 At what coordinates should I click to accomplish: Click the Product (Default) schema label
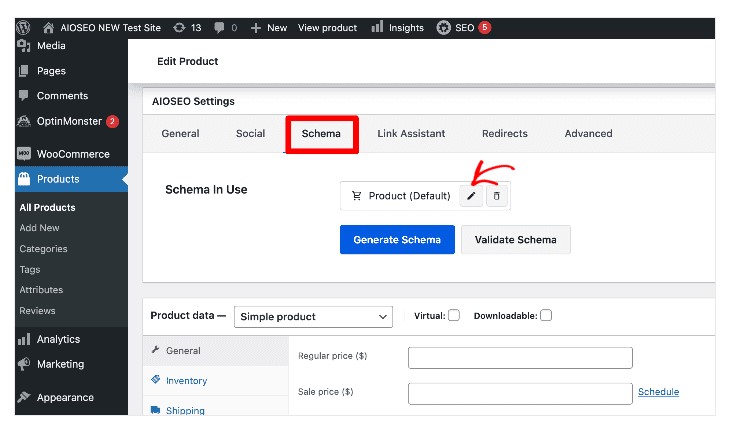(x=409, y=196)
